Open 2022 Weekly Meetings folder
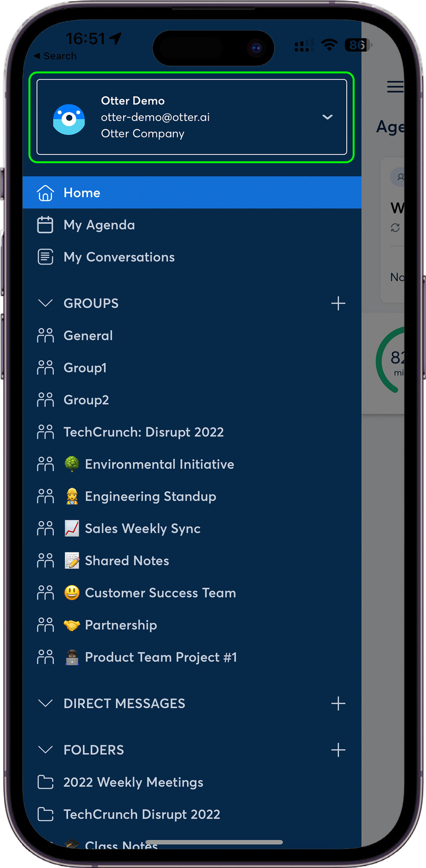The height and width of the screenshot is (868, 426). click(192, 782)
